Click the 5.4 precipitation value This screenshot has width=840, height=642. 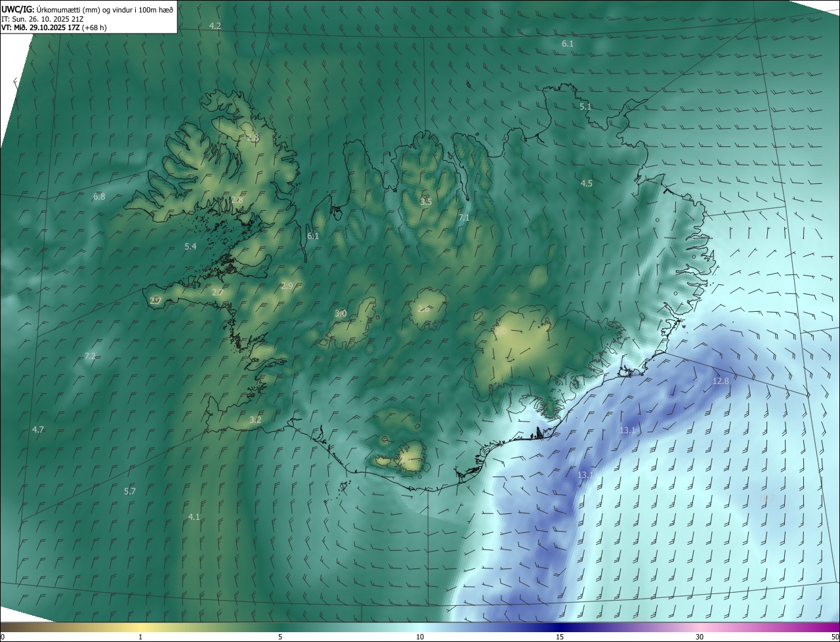pyautogui.click(x=190, y=247)
